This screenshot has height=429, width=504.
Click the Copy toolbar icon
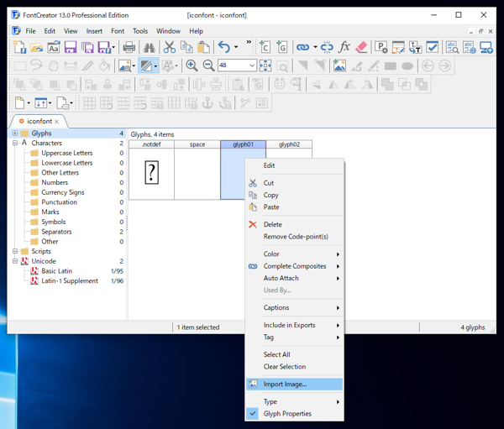[186, 47]
